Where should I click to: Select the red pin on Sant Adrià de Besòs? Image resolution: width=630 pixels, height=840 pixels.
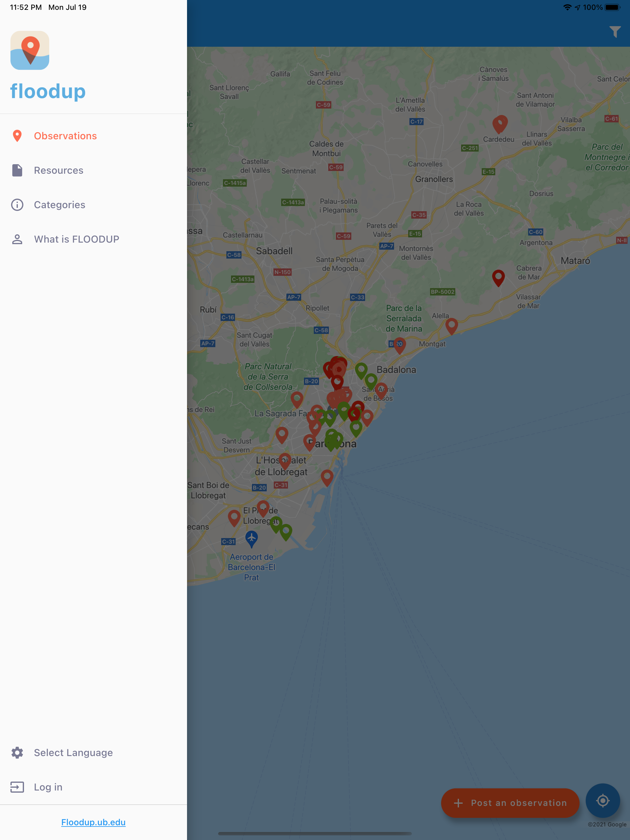(x=381, y=390)
